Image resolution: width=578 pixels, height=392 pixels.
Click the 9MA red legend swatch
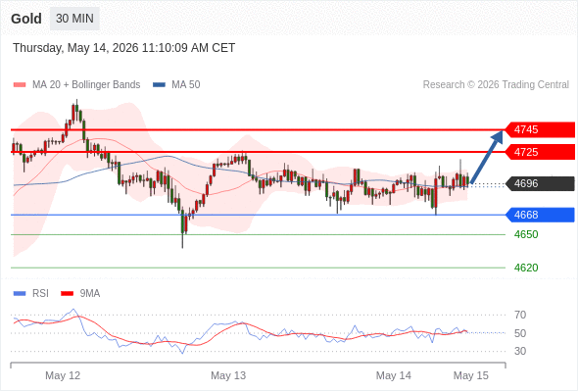click(67, 294)
